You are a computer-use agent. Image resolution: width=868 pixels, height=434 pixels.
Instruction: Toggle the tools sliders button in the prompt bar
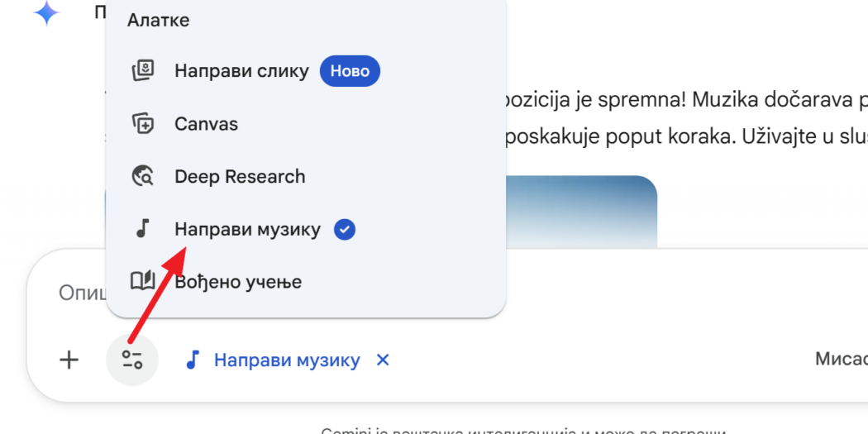(132, 360)
